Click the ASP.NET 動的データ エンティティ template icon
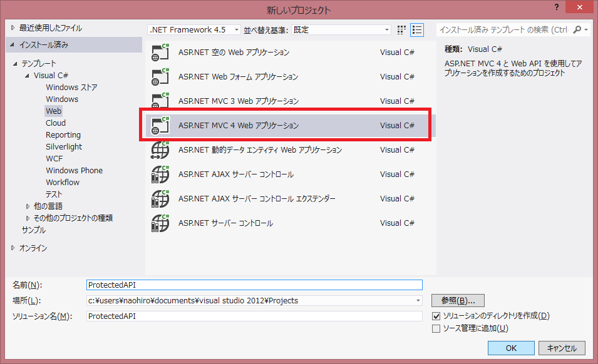 coord(160,149)
